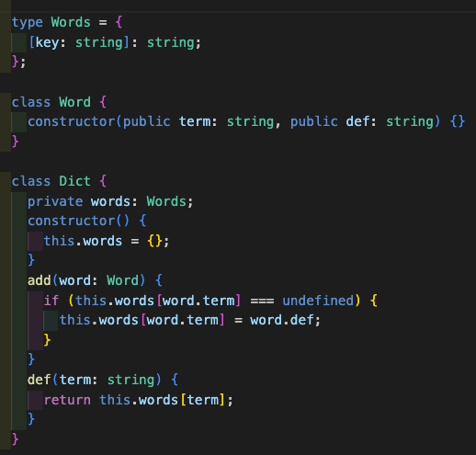Click the 'private words: Words;' line
The height and width of the screenshot is (455, 476).
tap(110, 201)
